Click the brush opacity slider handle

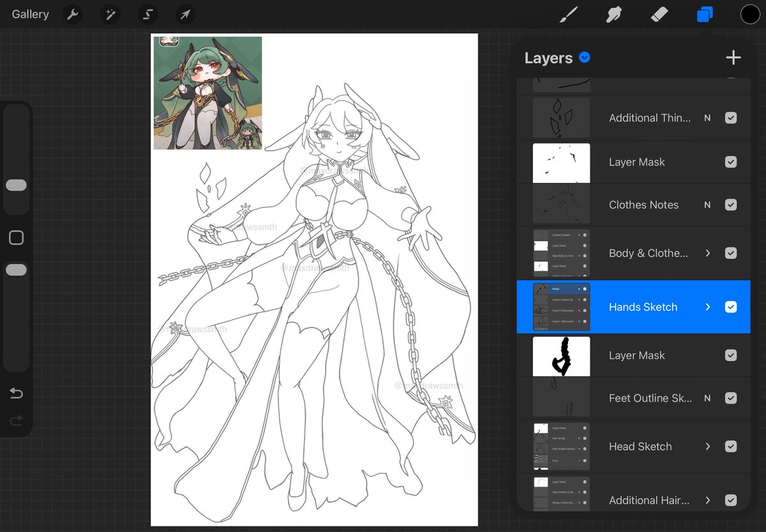tap(16, 270)
